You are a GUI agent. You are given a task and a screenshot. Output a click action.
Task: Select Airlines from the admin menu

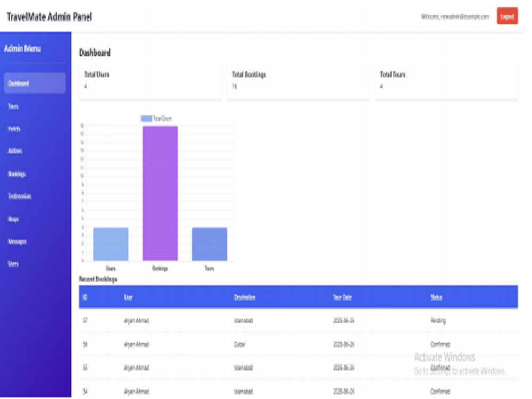coord(15,151)
